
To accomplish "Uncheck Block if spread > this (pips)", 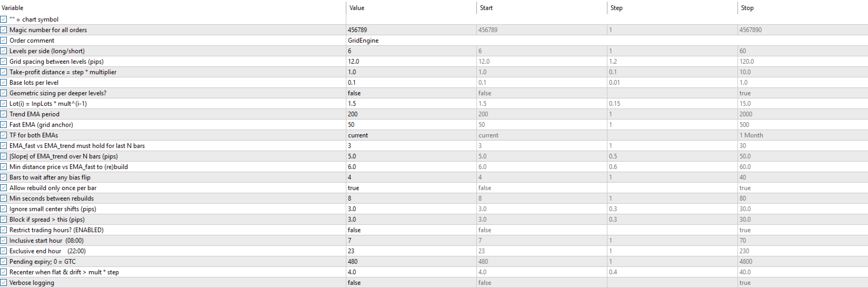I will tap(4, 220).
